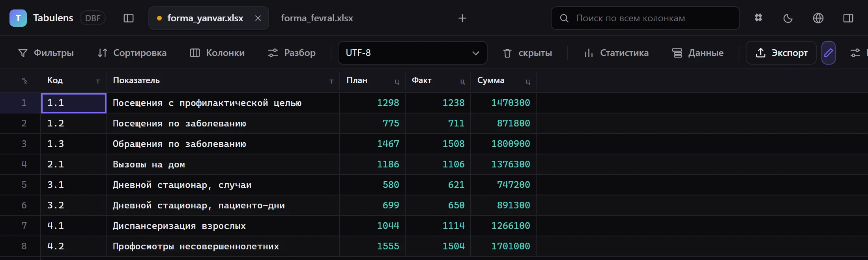Expand the UTF-8 encoding dropdown
Viewport: 868px width, 260px height.
click(413, 53)
